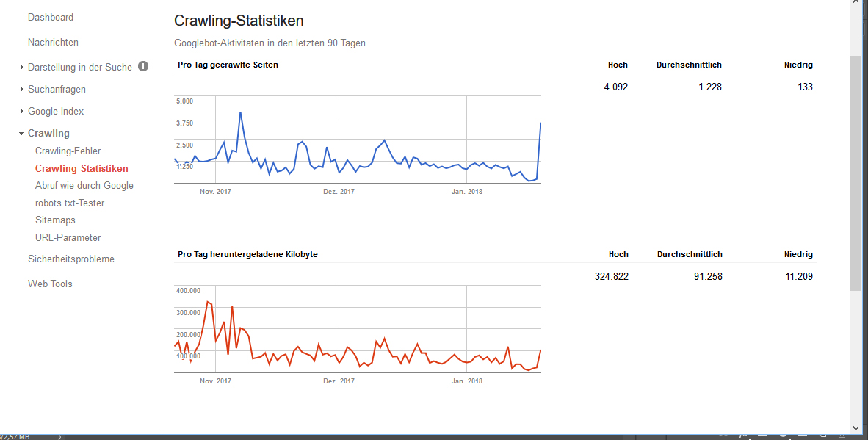Image resolution: width=868 pixels, height=440 pixels.
Task: Click the vertical scrollbar thumb
Action: click(x=856, y=173)
